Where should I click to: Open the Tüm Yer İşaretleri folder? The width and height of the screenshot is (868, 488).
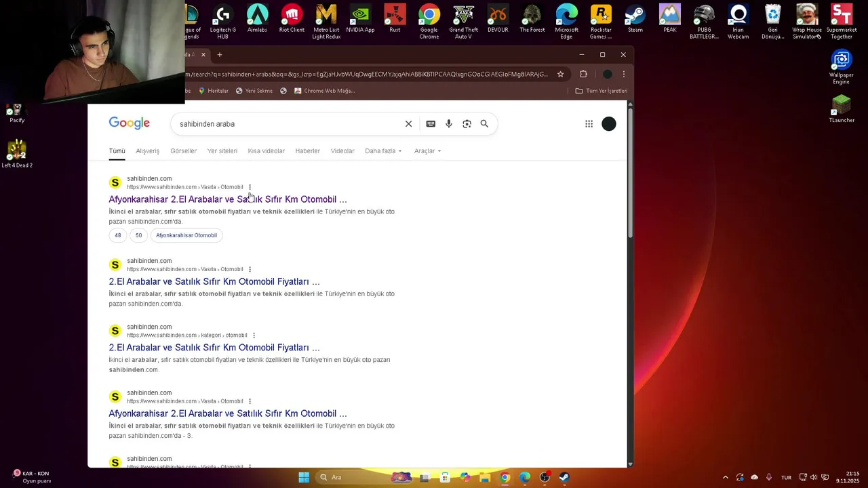(x=601, y=91)
